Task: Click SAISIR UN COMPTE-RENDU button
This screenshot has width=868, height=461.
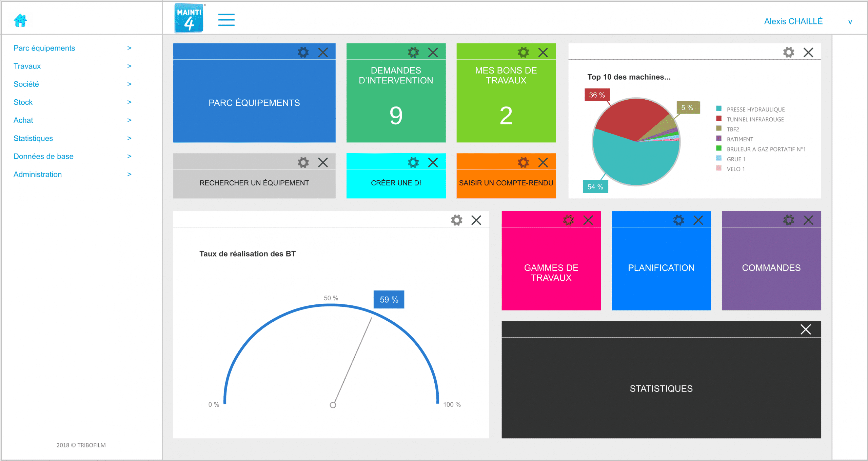Action: [x=506, y=183]
